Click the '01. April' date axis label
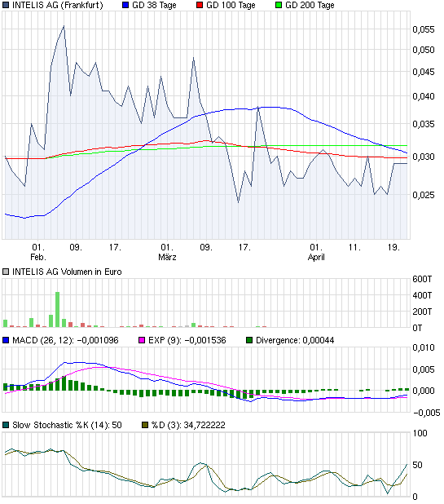Screen dimensions: 444x504 tap(316, 252)
